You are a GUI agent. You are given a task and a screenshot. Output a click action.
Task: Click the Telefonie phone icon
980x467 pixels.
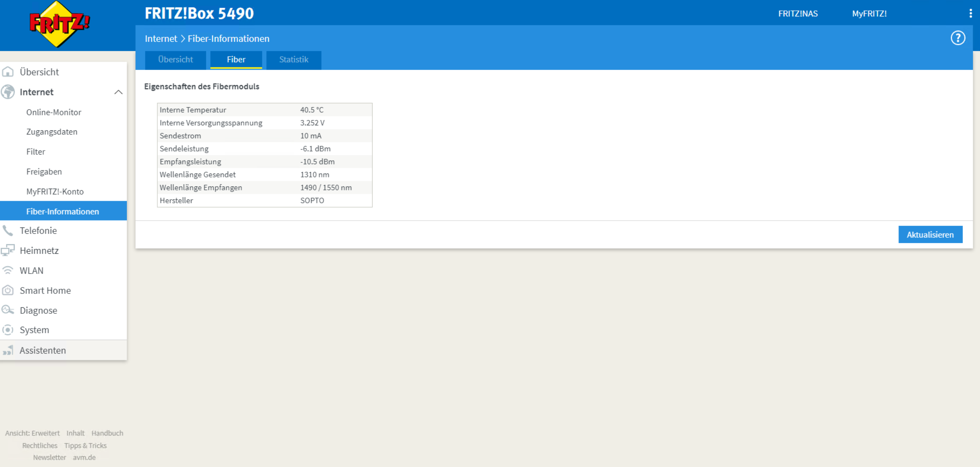pos(8,230)
